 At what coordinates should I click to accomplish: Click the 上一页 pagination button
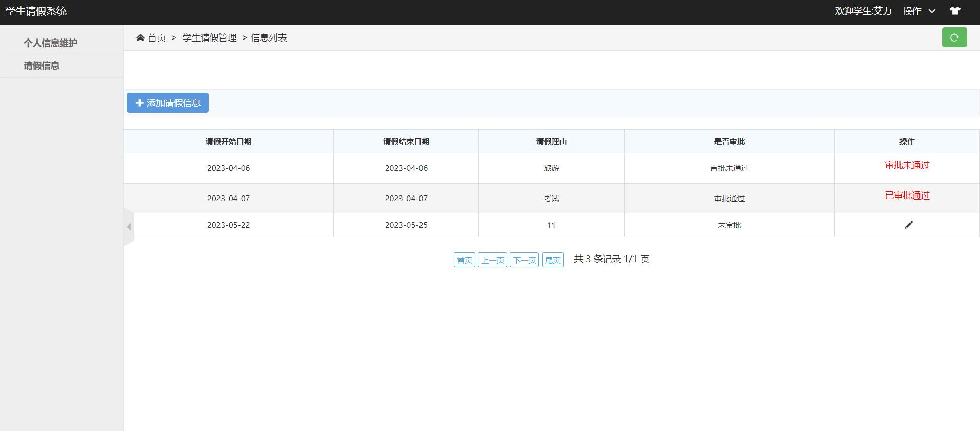tap(492, 260)
